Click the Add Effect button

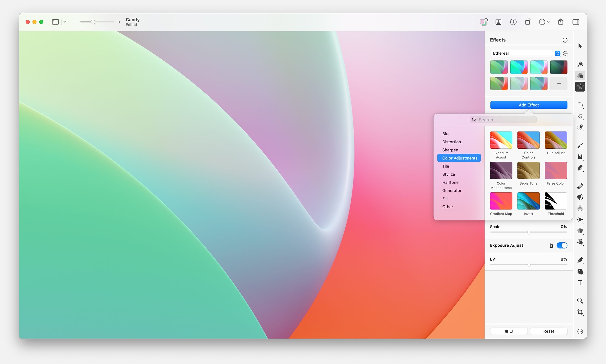coord(528,105)
